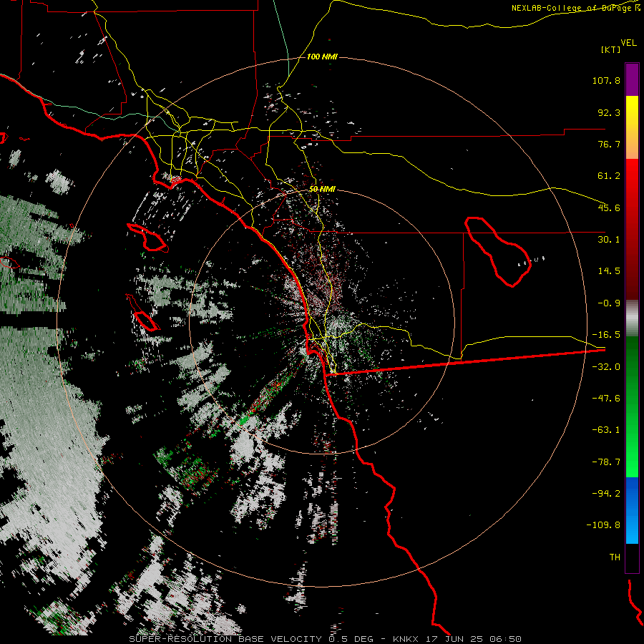Click the San Clemente Island outline

[142, 313]
